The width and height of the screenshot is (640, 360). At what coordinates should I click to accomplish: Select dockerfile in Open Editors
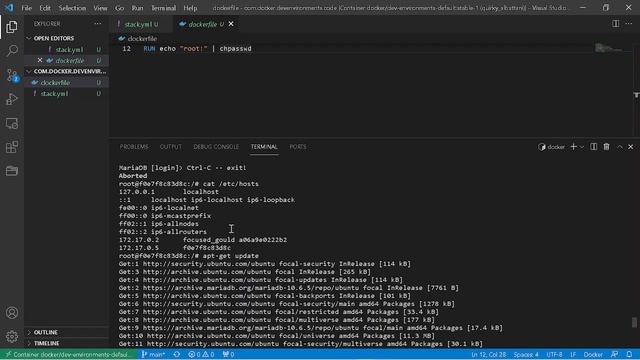[x=66, y=60]
